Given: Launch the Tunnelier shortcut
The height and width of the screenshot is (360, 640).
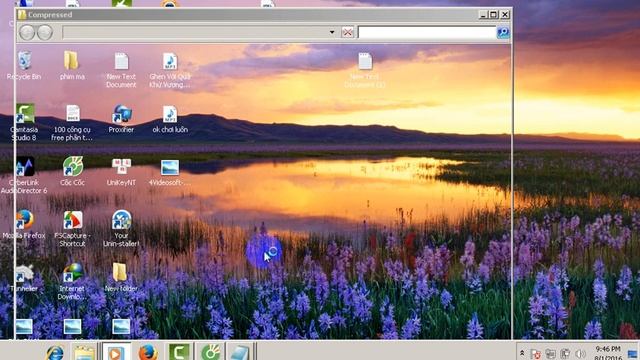Looking at the screenshot, I should pos(24,278).
